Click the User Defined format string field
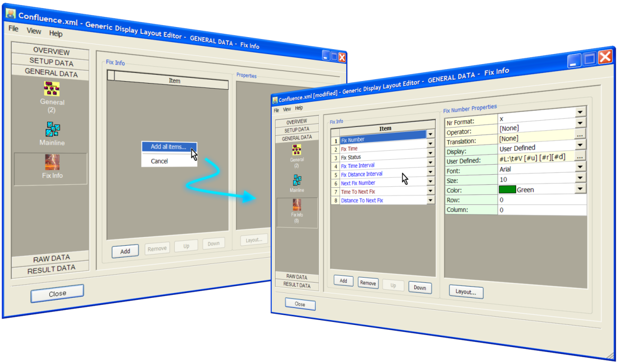The image size is (618, 364). coord(537,156)
